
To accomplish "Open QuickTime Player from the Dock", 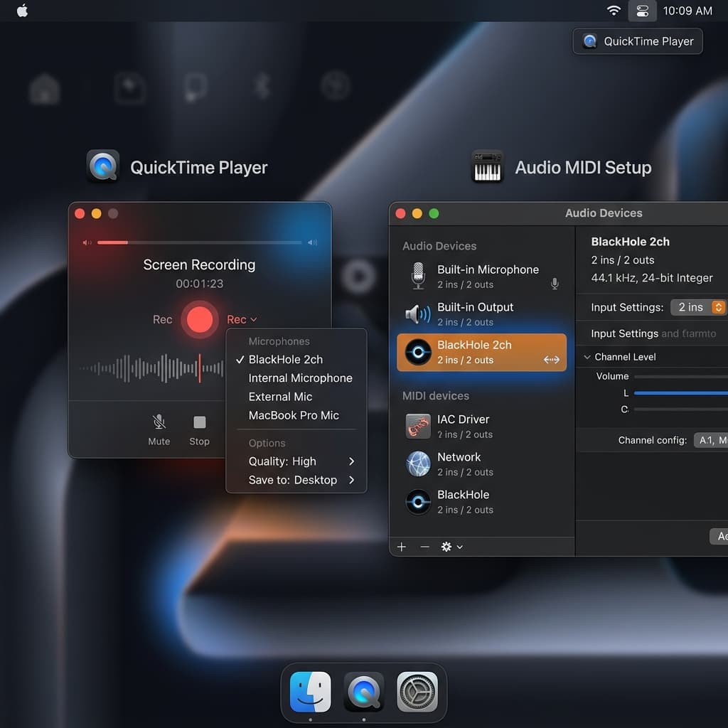I will point(363,691).
